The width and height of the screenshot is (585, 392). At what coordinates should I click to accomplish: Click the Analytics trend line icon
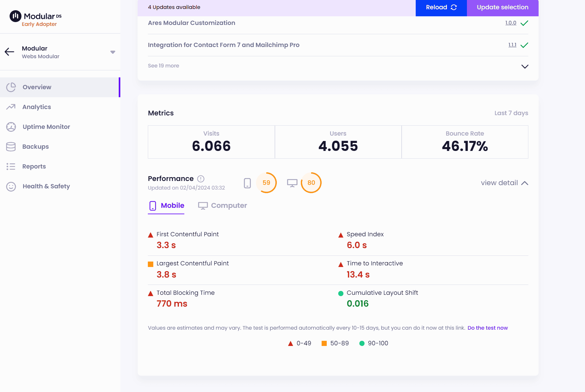11,107
